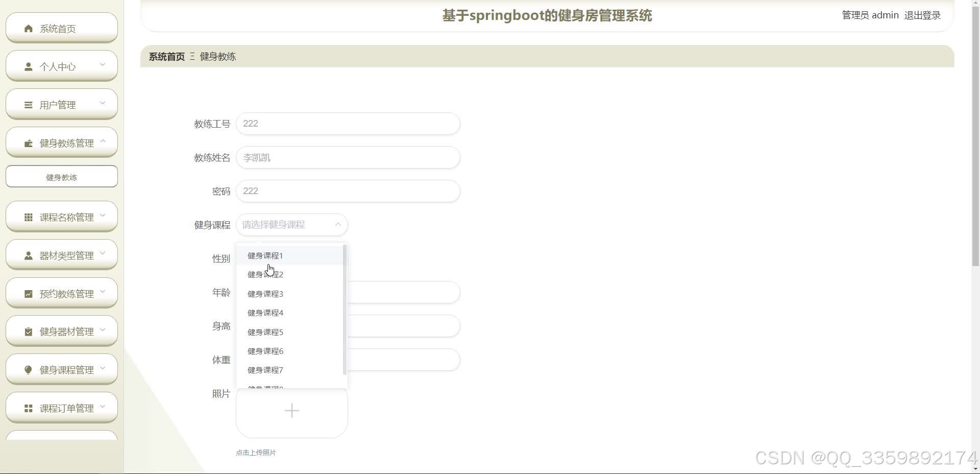Click the person icon beside 个人中心

(x=29, y=66)
